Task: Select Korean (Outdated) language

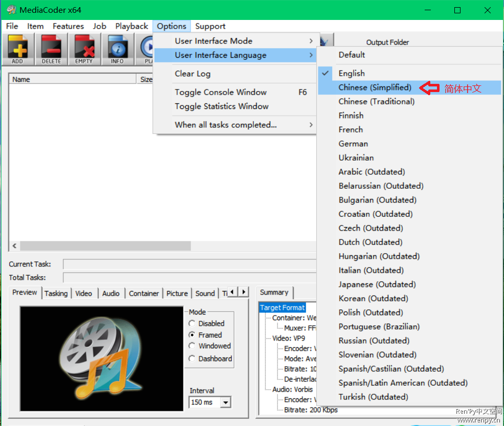Action: click(409, 299)
